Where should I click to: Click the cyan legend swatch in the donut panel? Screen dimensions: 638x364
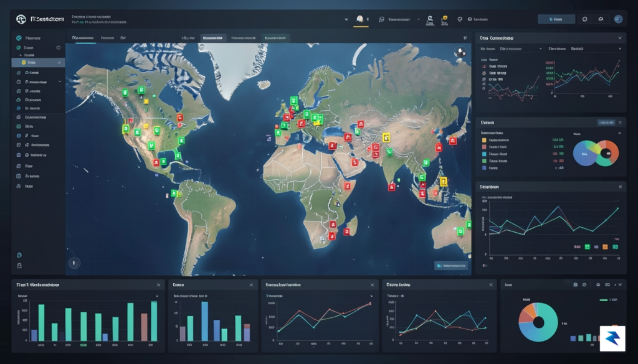[x=484, y=154]
